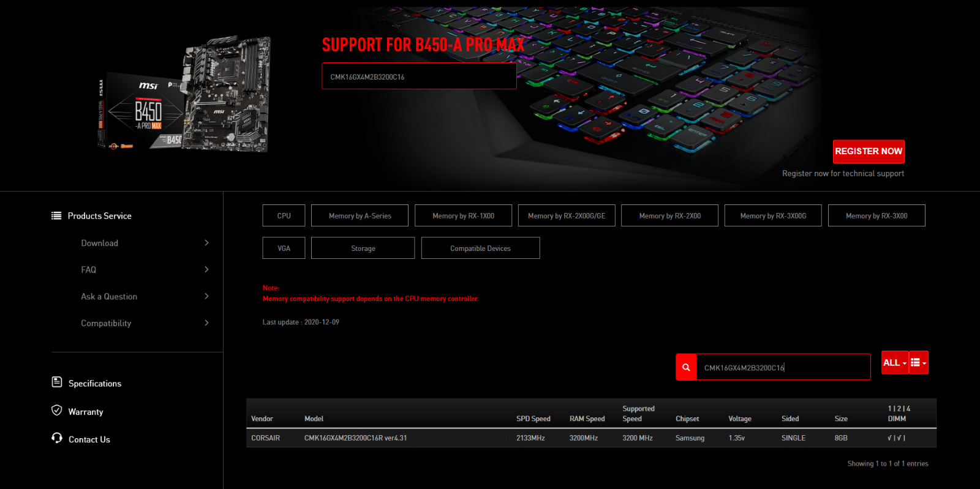Expand the FAQ chevron arrow
Viewport: 980px width, 489px height.
[206, 269]
